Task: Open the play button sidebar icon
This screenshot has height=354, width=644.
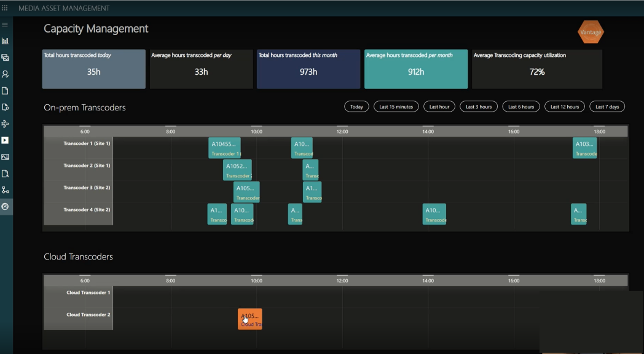Action: coord(5,140)
